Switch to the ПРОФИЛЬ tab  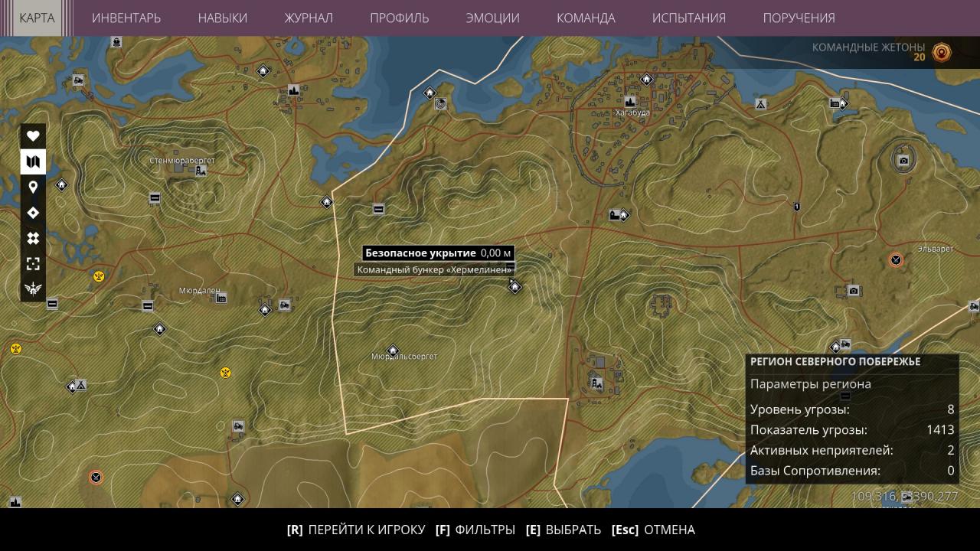coord(400,18)
